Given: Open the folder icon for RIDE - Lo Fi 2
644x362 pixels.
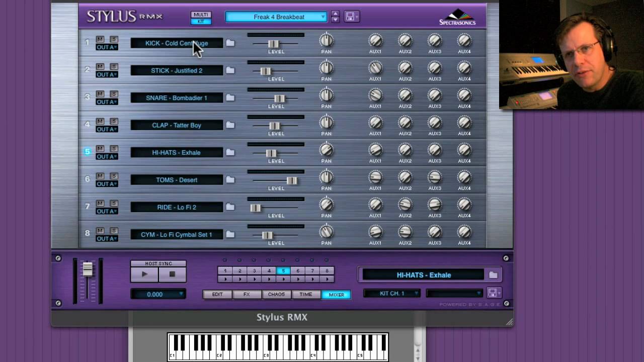Looking at the screenshot, I should pyautogui.click(x=230, y=207).
